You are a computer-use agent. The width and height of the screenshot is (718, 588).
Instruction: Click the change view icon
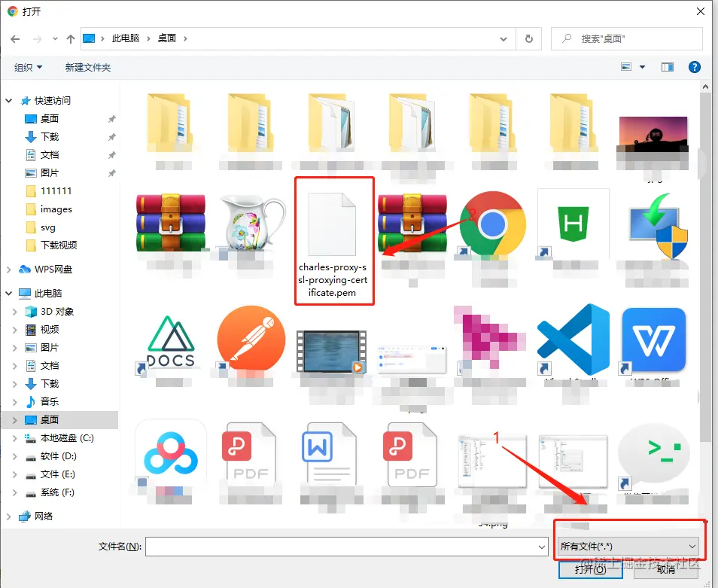(626, 67)
